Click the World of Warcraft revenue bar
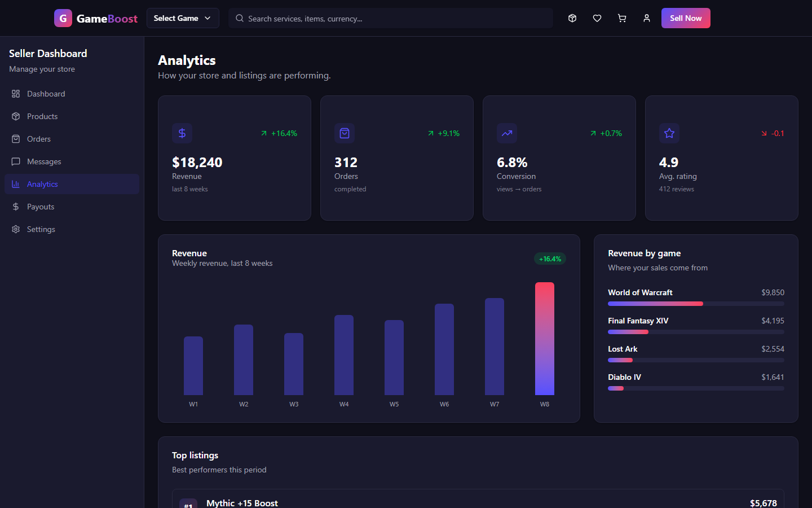 coord(696,304)
